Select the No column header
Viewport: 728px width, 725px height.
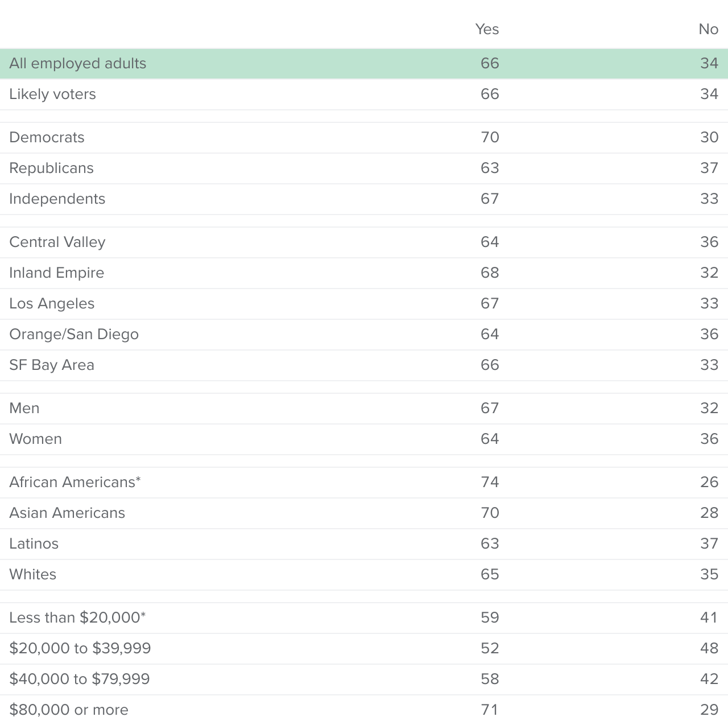(709, 29)
